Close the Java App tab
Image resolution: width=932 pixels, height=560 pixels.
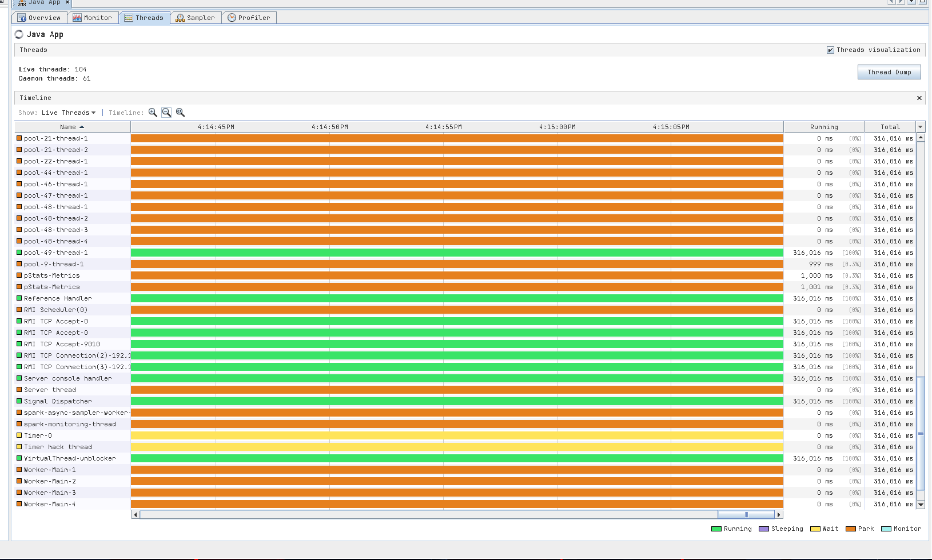(x=67, y=2)
